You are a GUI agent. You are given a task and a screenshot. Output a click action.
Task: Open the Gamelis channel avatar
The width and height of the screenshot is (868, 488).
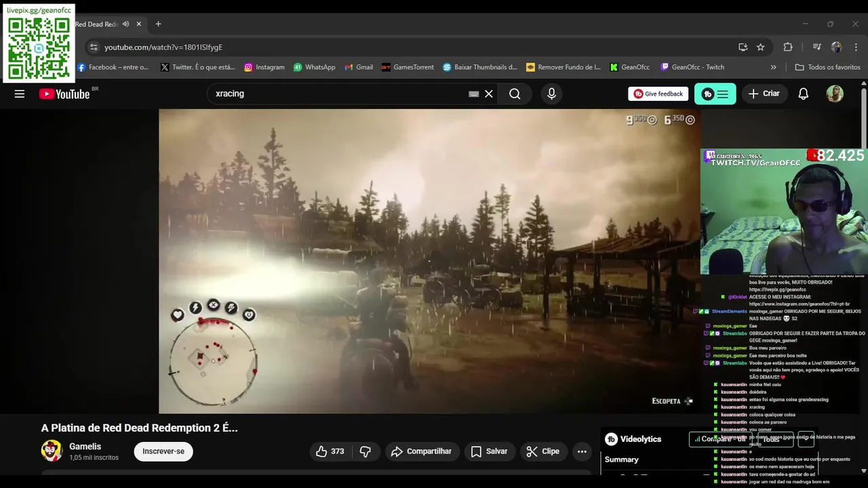click(x=52, y=451)
